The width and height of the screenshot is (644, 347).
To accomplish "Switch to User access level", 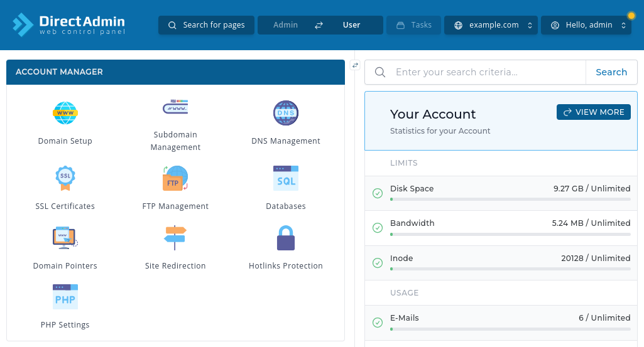I will [x=351, y=25].
